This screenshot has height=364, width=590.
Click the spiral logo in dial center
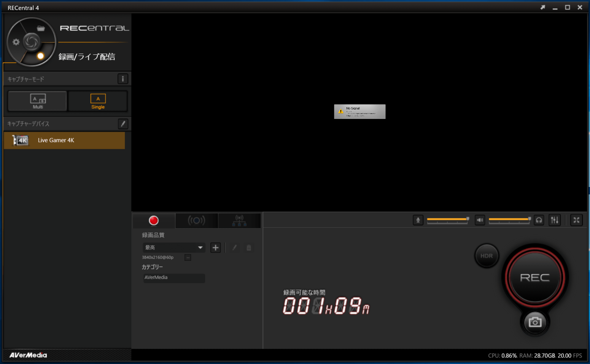pos(32,42)
